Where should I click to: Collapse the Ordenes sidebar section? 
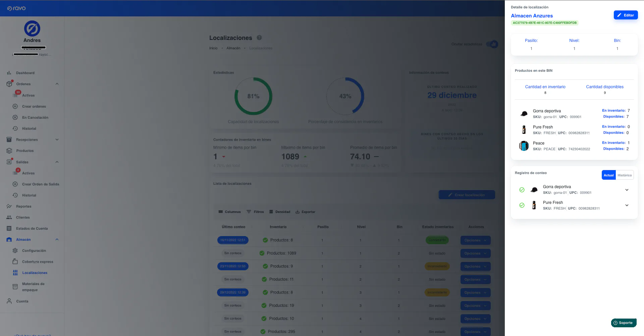point(57,84)
